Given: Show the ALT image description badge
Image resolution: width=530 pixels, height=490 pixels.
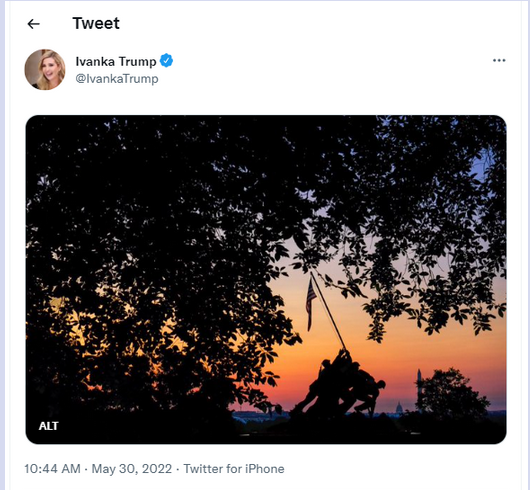Looking at the screenshot, I should (x=49, y=426).
